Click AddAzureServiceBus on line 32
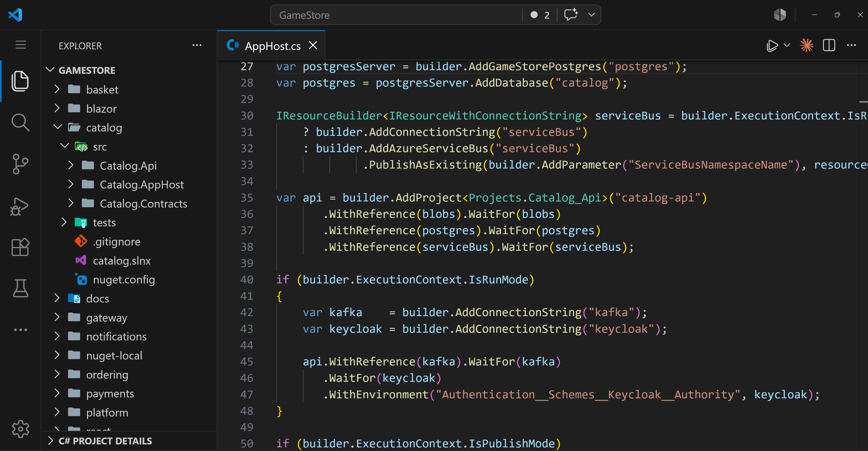This screenshot has width=868, height=451. click(x=428, y=149)
